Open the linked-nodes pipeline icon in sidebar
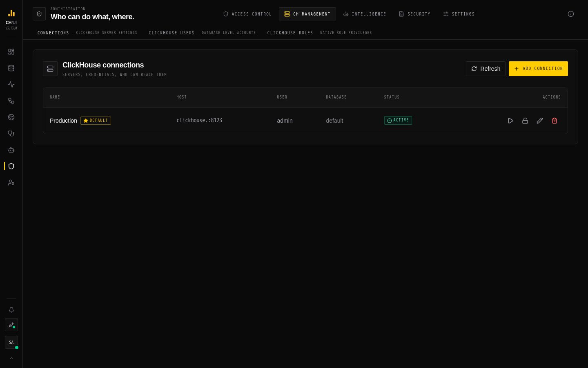 [x=11, y=101]
